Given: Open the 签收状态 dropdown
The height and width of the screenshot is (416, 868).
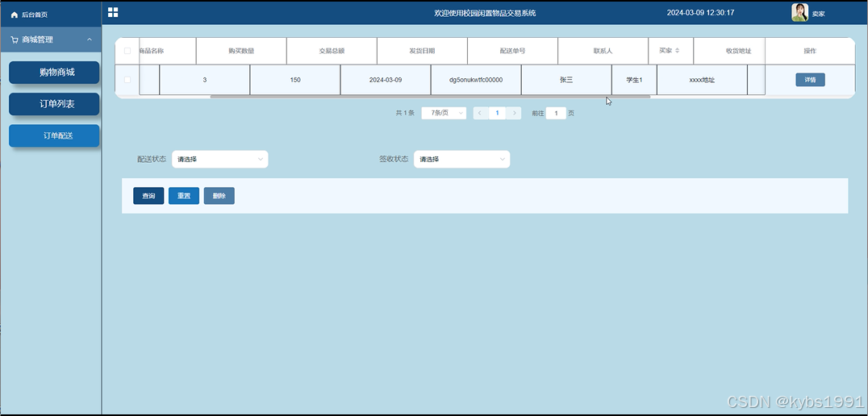Looking at the screenshot, I should (x=461, y=160).
